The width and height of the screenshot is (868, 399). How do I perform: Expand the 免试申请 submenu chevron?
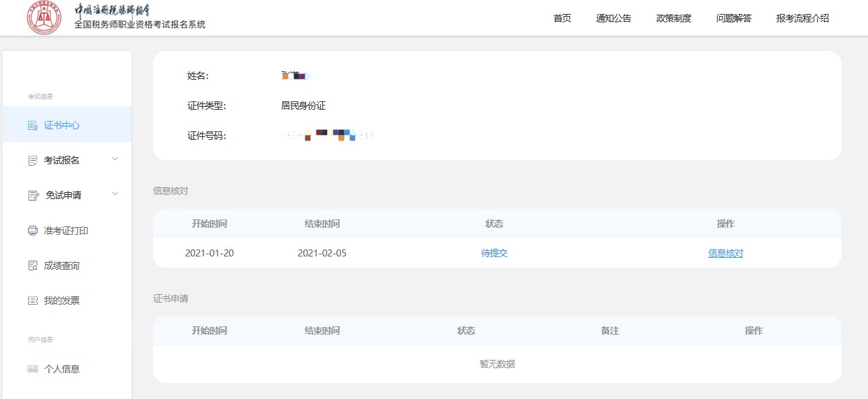[115, 194]
